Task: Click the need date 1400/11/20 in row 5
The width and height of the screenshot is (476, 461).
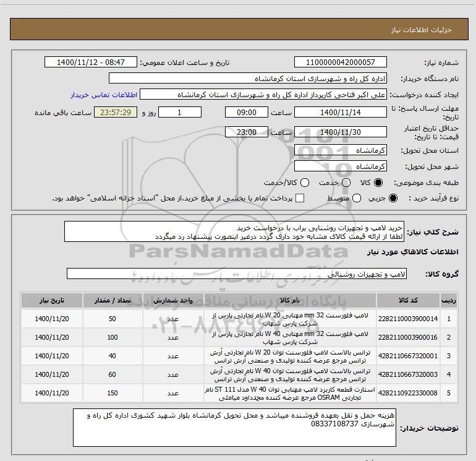Action: tap(52, 393)
